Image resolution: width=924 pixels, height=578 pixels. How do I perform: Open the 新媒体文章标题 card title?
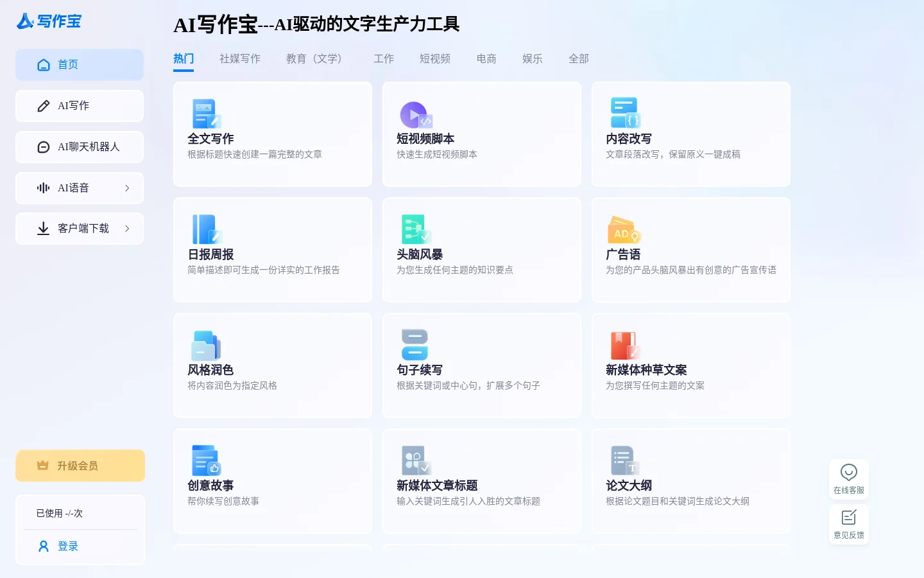437,486
